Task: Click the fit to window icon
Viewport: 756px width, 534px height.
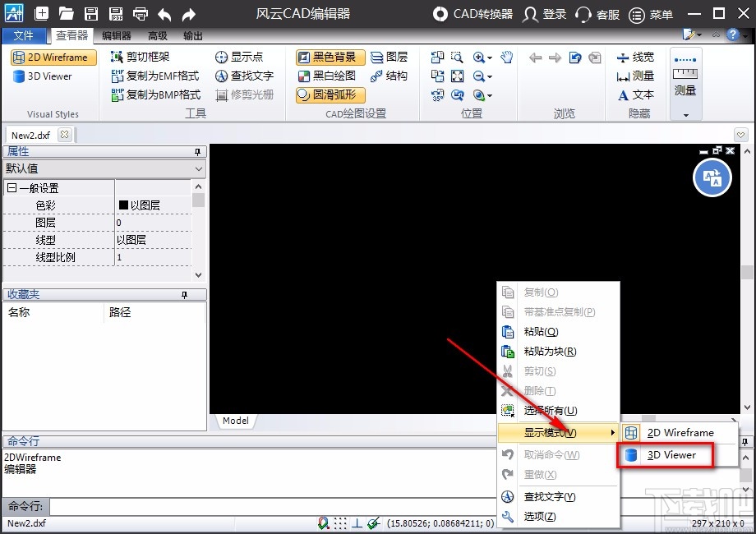Action: tap(457, 76)
